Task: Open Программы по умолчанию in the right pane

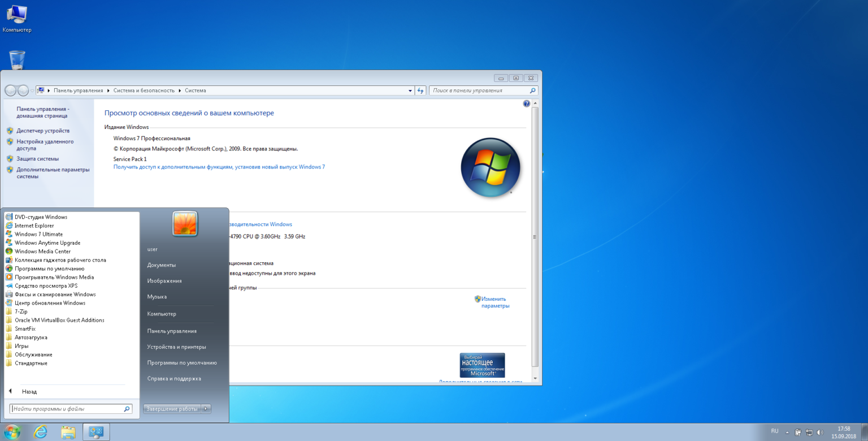Action: (x=182, y=362)
